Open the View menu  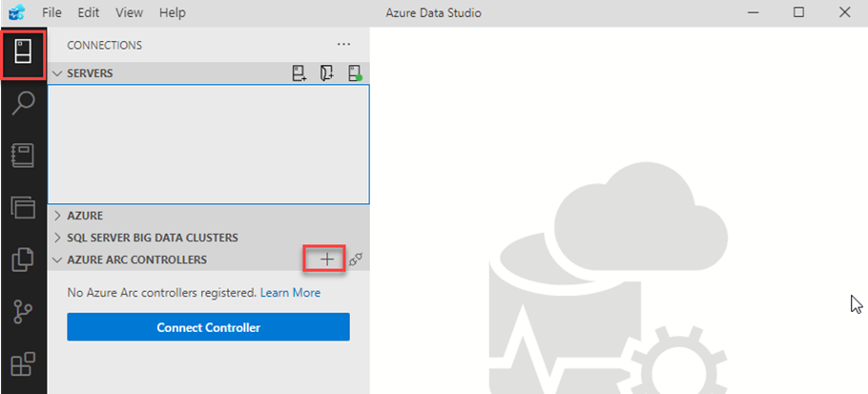(x=129, y=12)
